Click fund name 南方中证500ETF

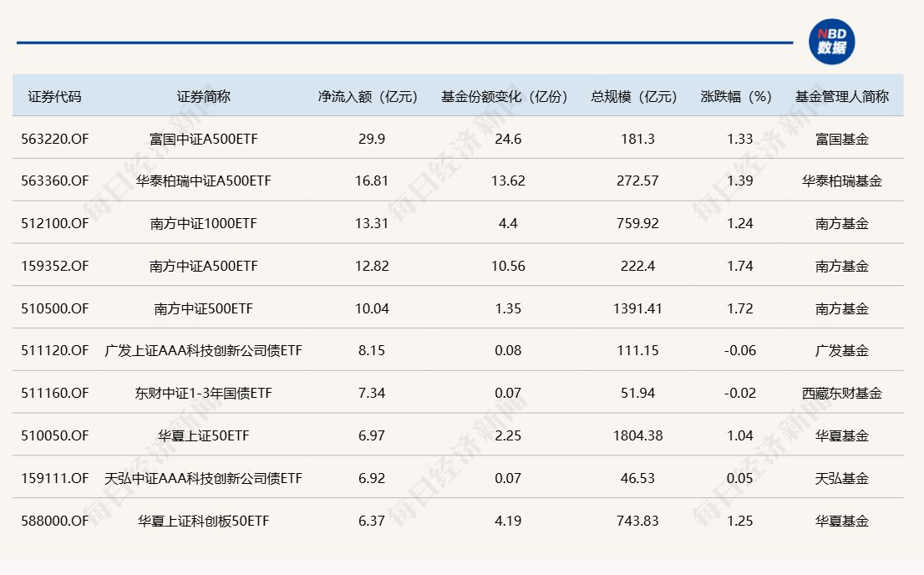pos(203,308)
